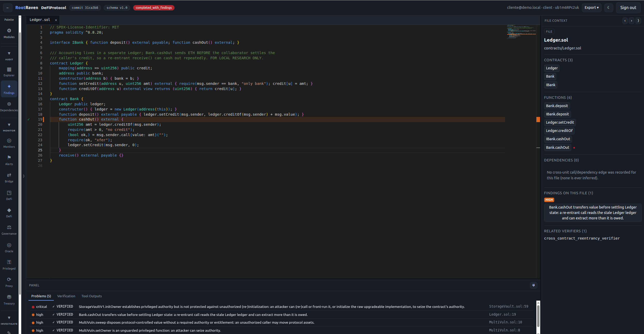Screen dimensions: 644x334
Task: Click the completed_with_findings status badge
Action: point(154,8)
